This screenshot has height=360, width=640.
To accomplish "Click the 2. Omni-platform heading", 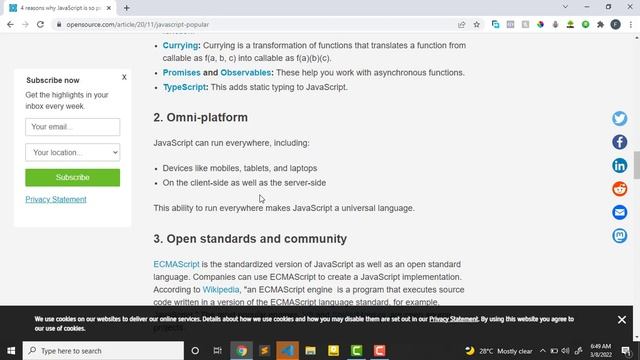I will pyautogui.click(x=200, y=118).
